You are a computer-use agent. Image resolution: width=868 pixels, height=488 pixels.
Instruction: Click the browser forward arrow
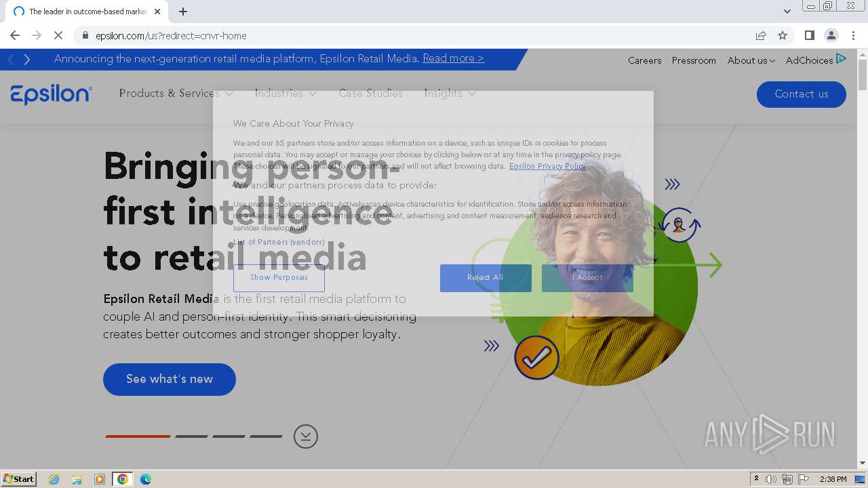click(37, 35)
